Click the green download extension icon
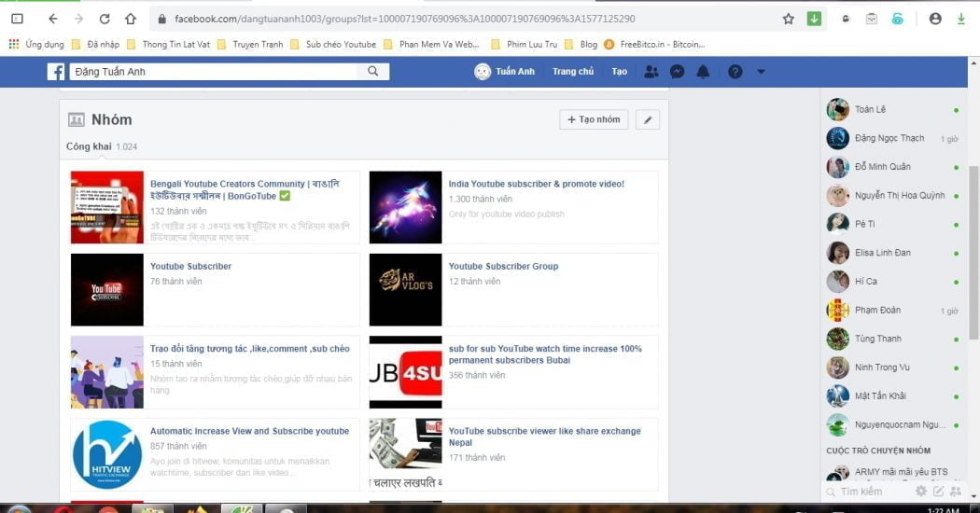 pos(814,19)
